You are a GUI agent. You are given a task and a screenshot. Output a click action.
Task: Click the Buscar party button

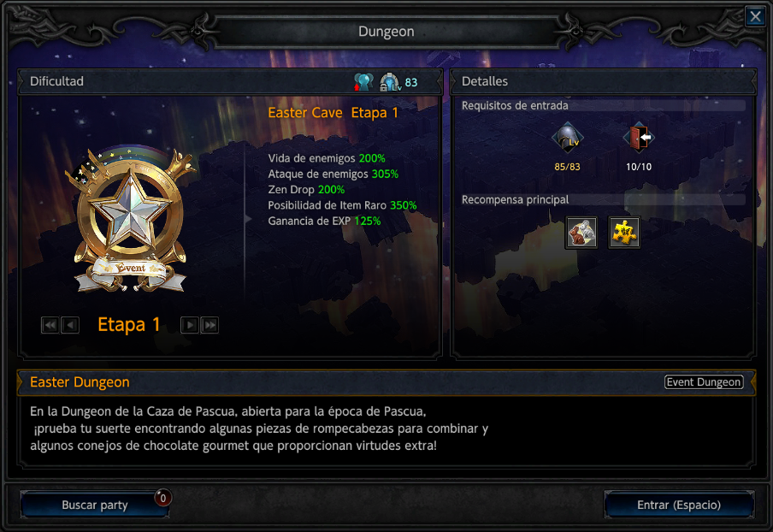click(x=95, y=505)
